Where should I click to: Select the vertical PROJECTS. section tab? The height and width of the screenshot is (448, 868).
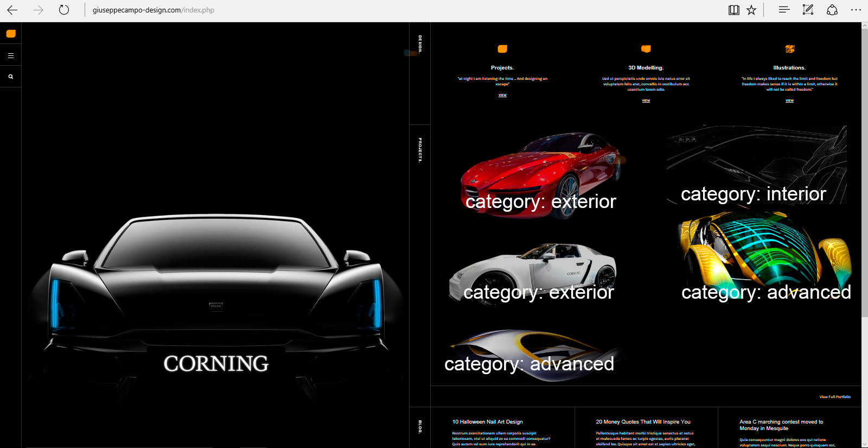coord(420,150)
